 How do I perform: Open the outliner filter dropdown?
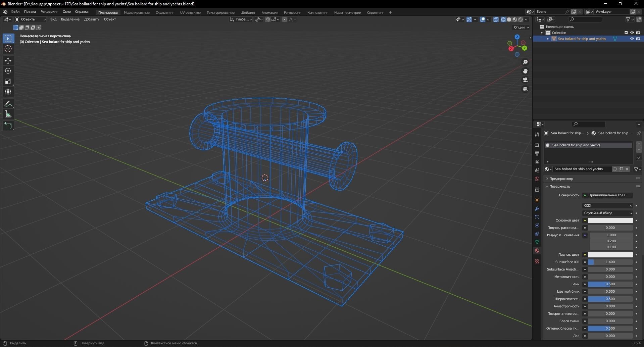point(630,19)
